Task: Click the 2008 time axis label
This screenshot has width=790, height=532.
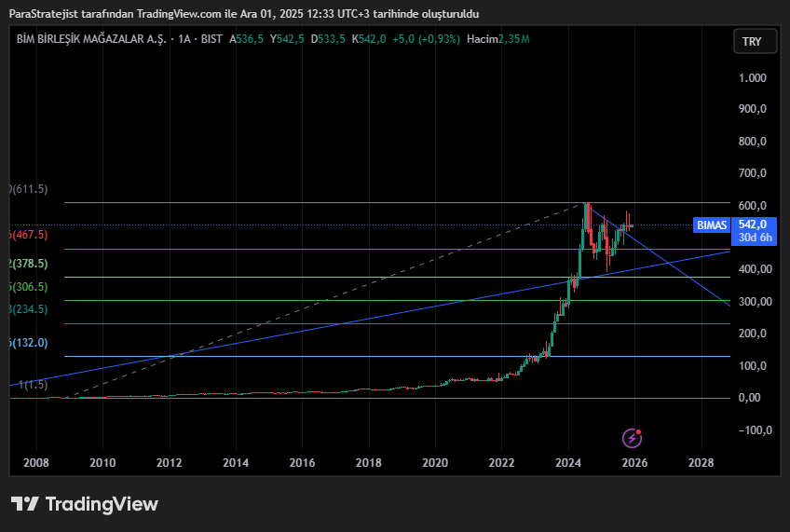Action: point(36,462)
